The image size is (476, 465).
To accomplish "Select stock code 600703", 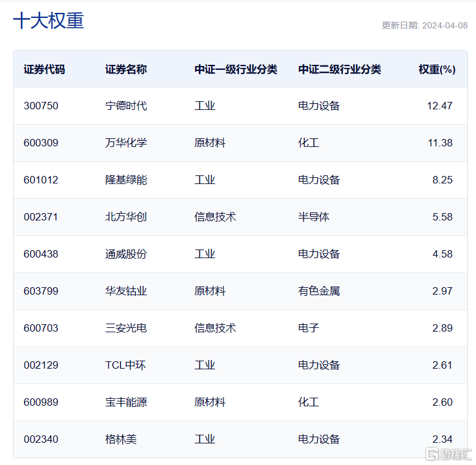I will (x=41, y=328).
